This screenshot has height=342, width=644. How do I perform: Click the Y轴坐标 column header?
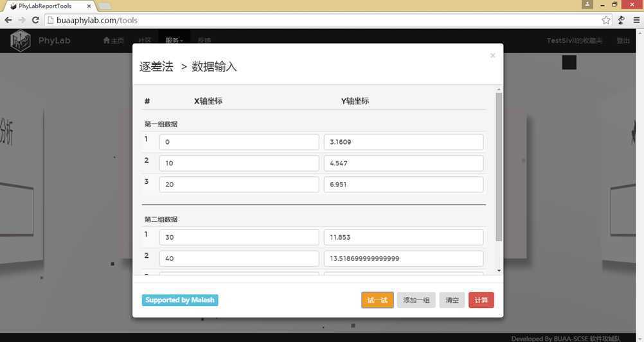(355, 101)
